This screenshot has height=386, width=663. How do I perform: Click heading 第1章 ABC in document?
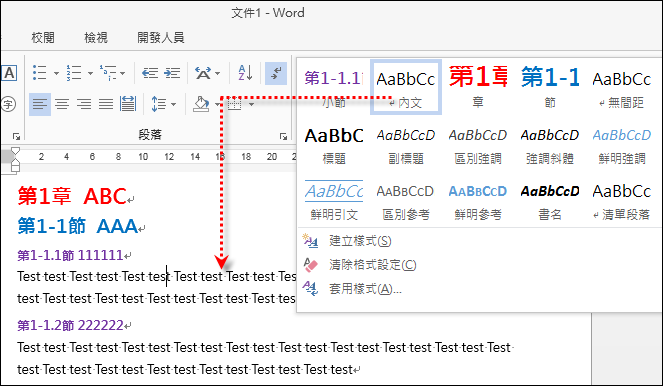pyautogui.click(x=72, y=197)
